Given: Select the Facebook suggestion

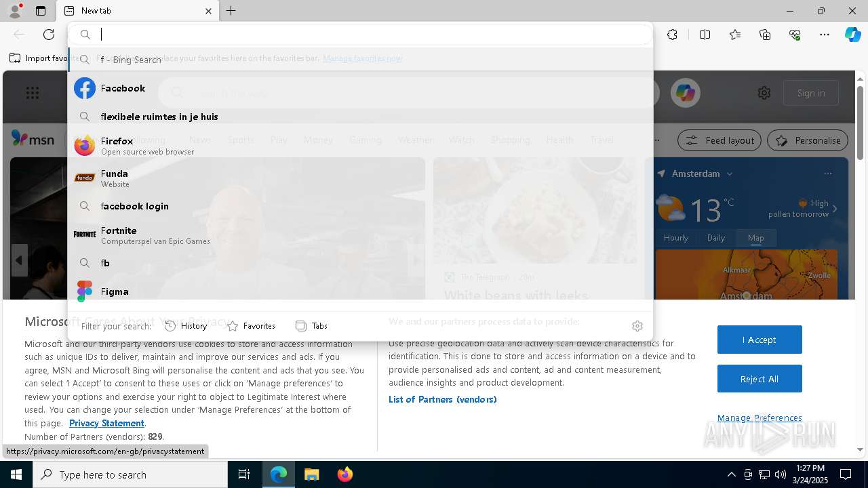Looking at the screenshot, I should click(360, 88).
